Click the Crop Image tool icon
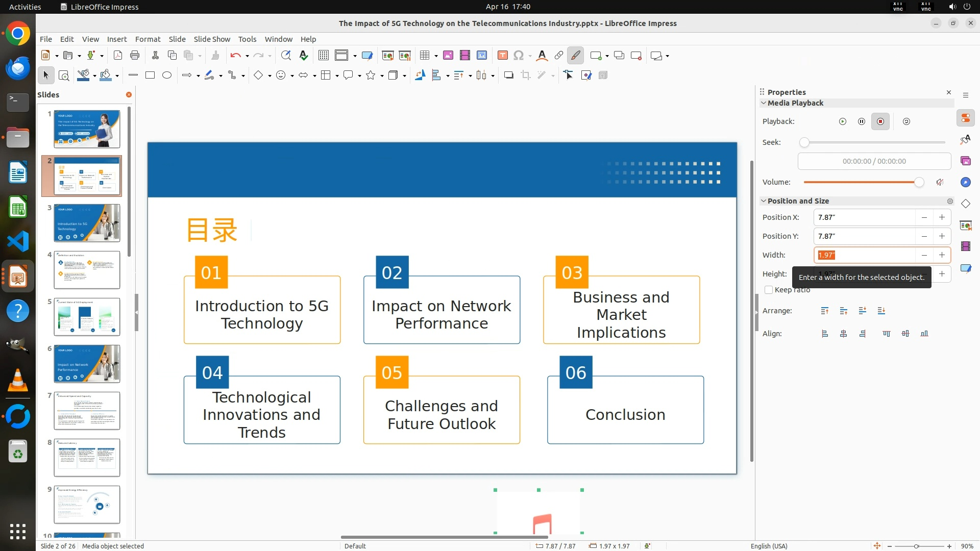980x551 pixels. (x=526, y=76)
